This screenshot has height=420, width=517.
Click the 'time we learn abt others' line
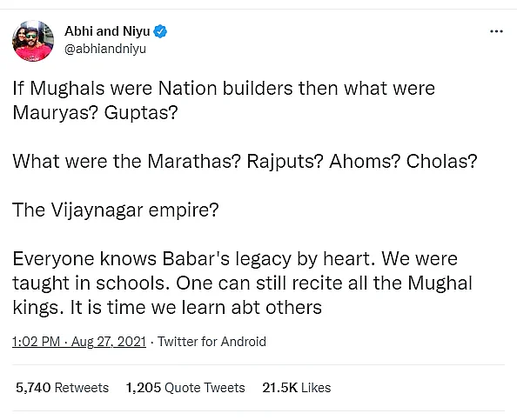(x=167, y=307)
